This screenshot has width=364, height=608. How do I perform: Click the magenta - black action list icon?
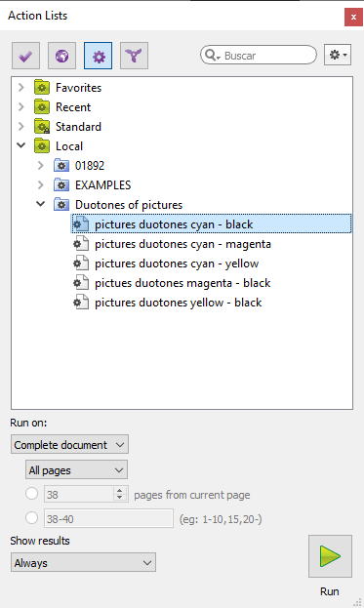[x=81, y=283]
